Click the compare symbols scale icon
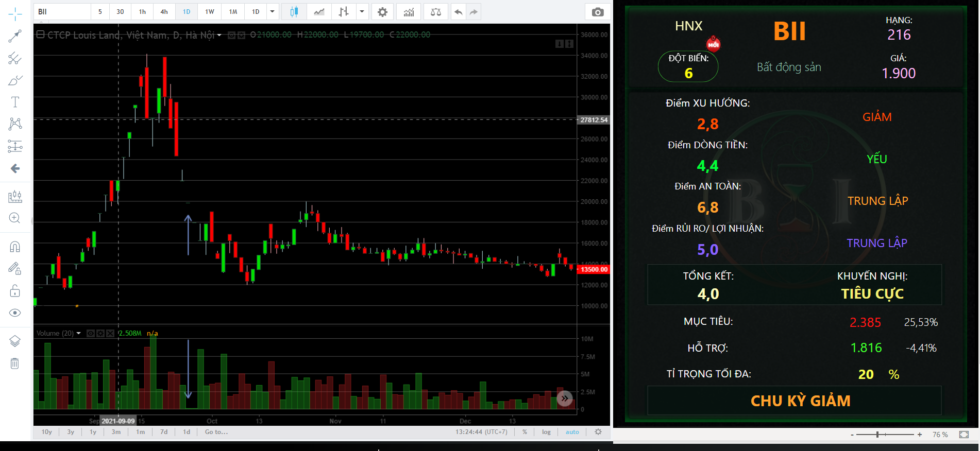The height and width of the screenshot is (451, 980). click(x=435, y=12)
